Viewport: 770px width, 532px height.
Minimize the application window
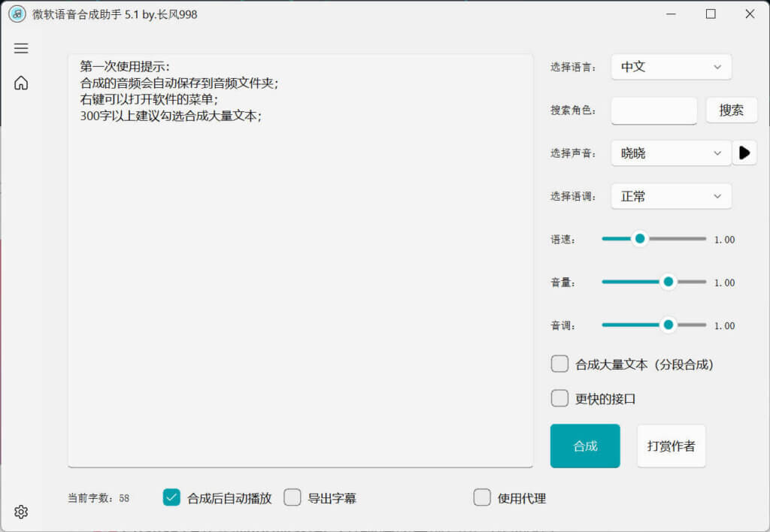coord(671,14)
